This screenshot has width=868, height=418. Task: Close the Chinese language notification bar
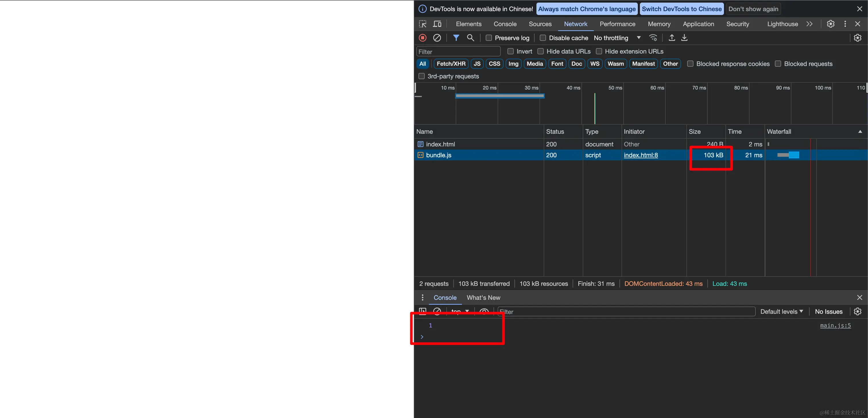coord(860,9)
